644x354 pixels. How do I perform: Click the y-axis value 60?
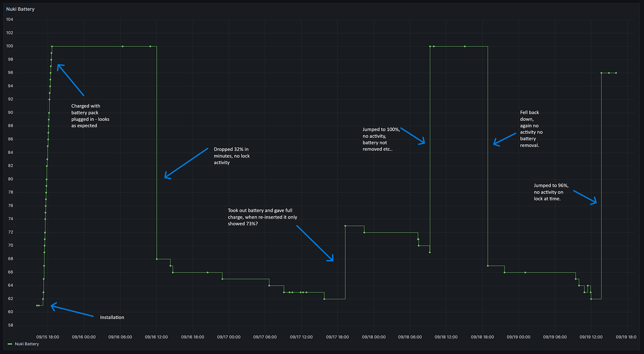tap(10, 312)
